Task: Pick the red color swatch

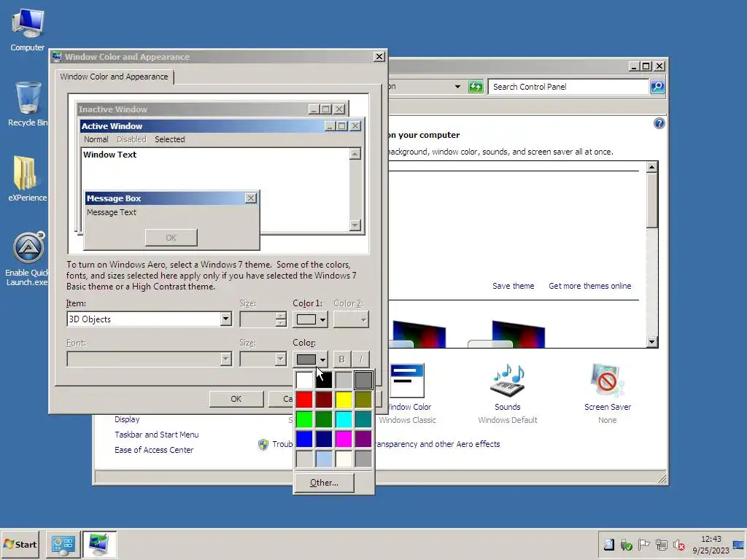Action: pos(304,400)
